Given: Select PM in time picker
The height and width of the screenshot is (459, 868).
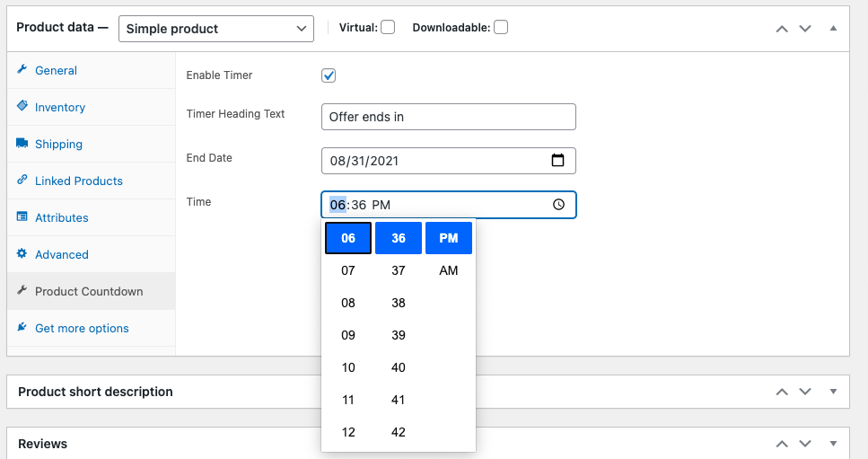Looking at the screenshot, I should pyautogui.click(x=449, y=238).
